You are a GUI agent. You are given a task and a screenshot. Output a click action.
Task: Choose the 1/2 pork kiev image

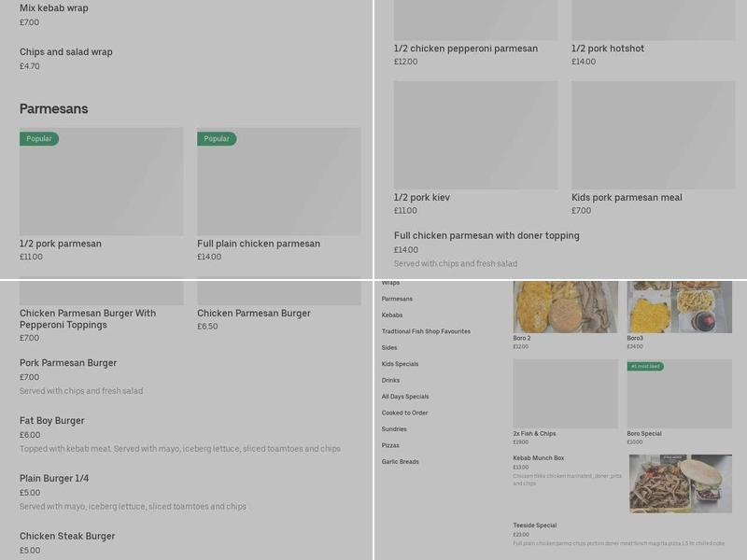coord(475,135)
